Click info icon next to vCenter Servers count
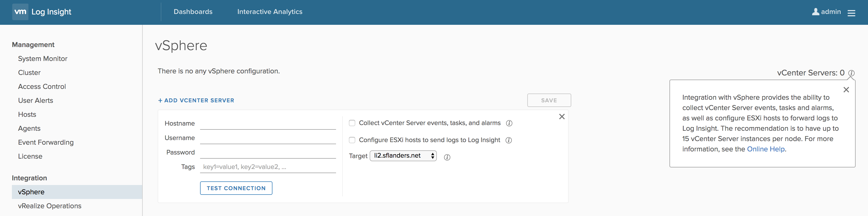868x216 pixels. (x=851, y=73)
